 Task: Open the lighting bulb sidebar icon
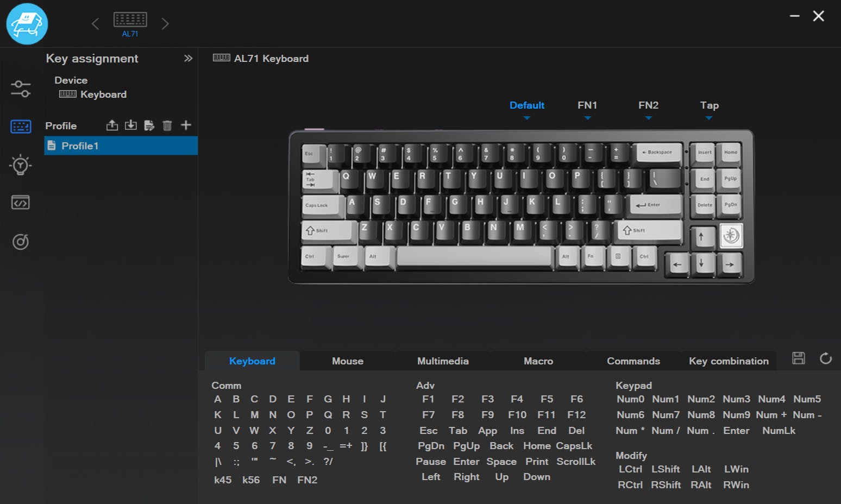point(21,165)
